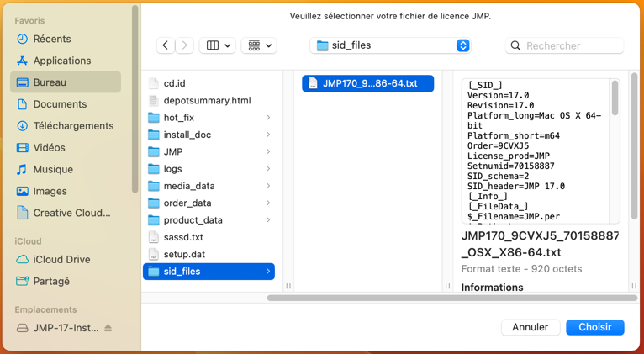Image resolution: width=644 pixels, height=354 pixels.
Task: Select the install_doc folder
Action: pos(187,135)
